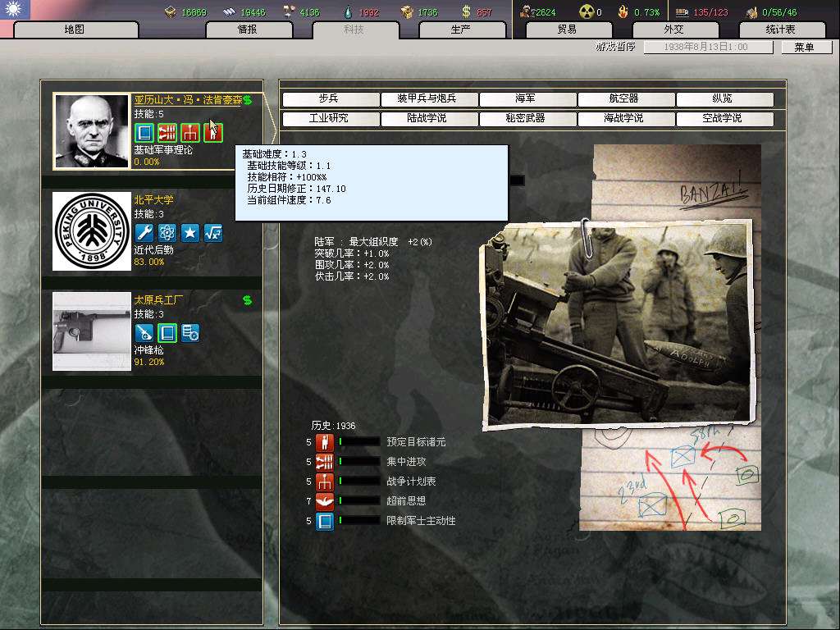The width and height of the screenshot is (840, 630).
Task: Show the 装甲兵与炮兵 tech category
Action: (x=428, y=99)
